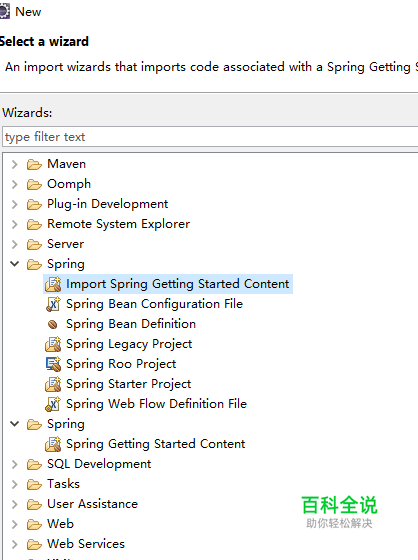The width and height of the screenshot is (418, 560).
Task: Expand the Web Services category
Action: 14,544
